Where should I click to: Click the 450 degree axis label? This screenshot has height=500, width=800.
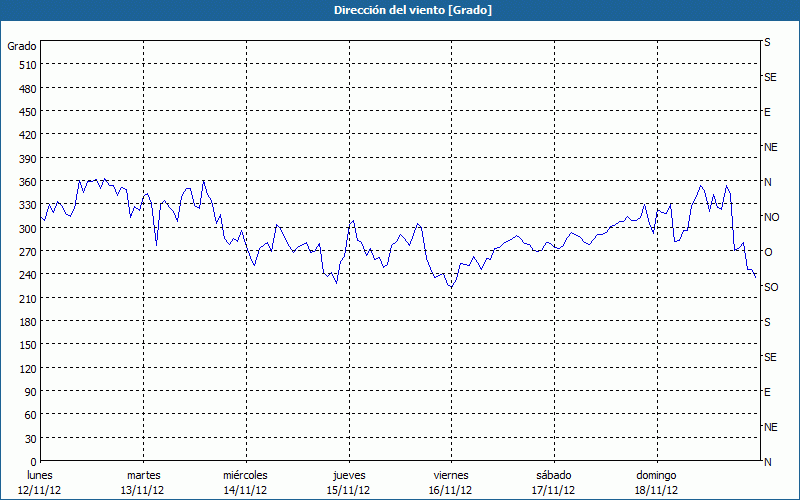tap(28, 112)
